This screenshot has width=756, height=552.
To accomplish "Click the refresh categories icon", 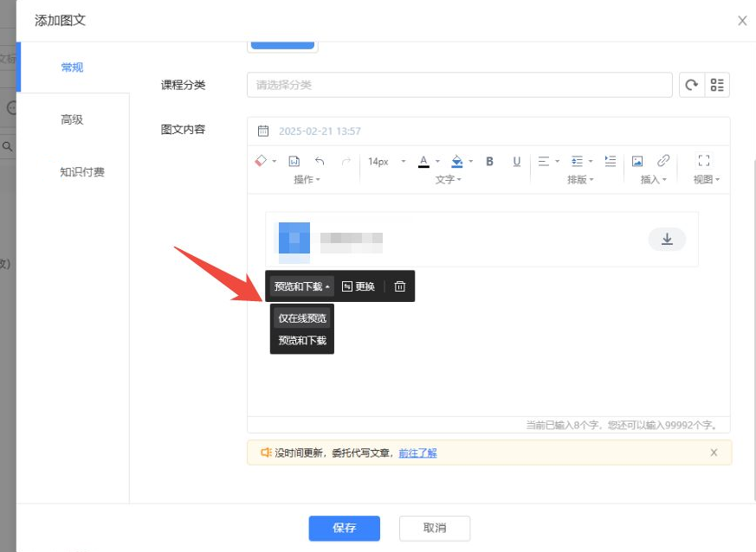I will [692, 85].
